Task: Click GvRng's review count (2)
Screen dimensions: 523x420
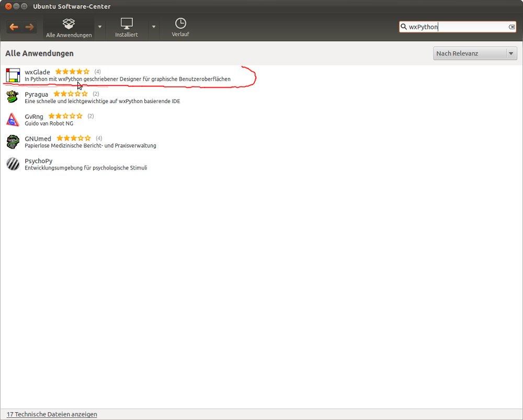Action: click(x=90, y=116)
